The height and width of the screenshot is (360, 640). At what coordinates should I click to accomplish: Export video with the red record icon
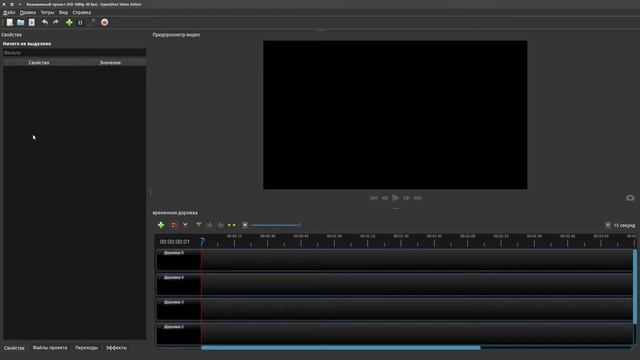pyautogui.click(x=104, y=22)
